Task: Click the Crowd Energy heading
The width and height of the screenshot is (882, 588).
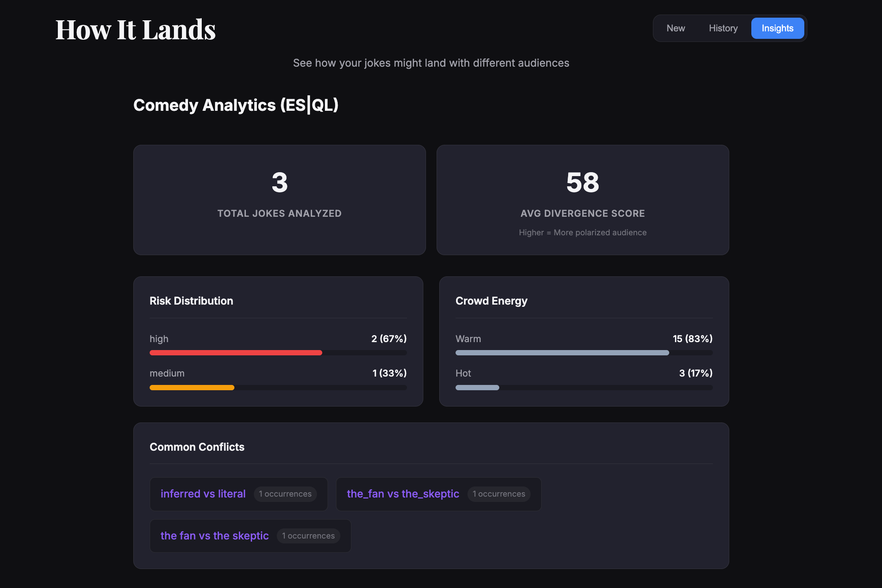Action: point(491,301)
